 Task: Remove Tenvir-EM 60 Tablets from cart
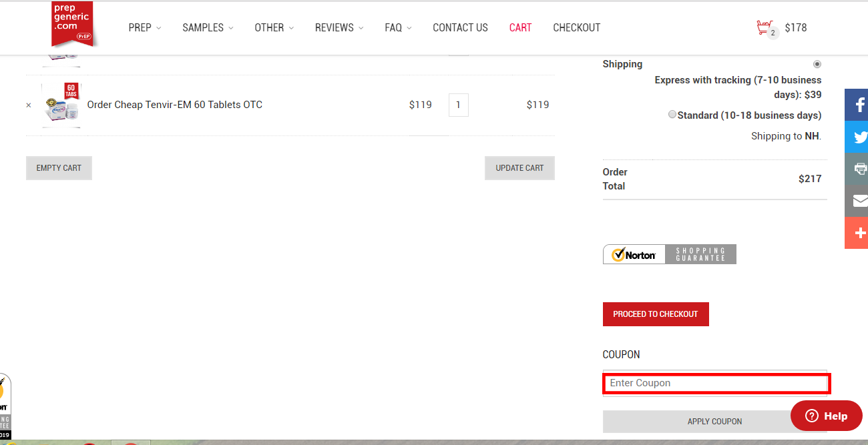click(29, 105)
